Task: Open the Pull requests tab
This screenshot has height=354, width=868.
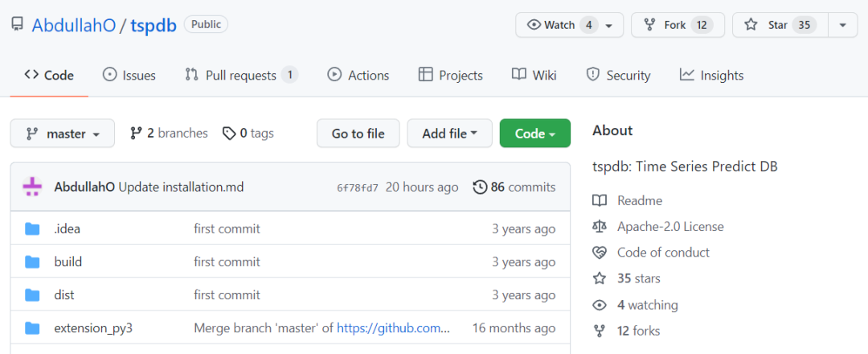Action: tap(240, 76)
